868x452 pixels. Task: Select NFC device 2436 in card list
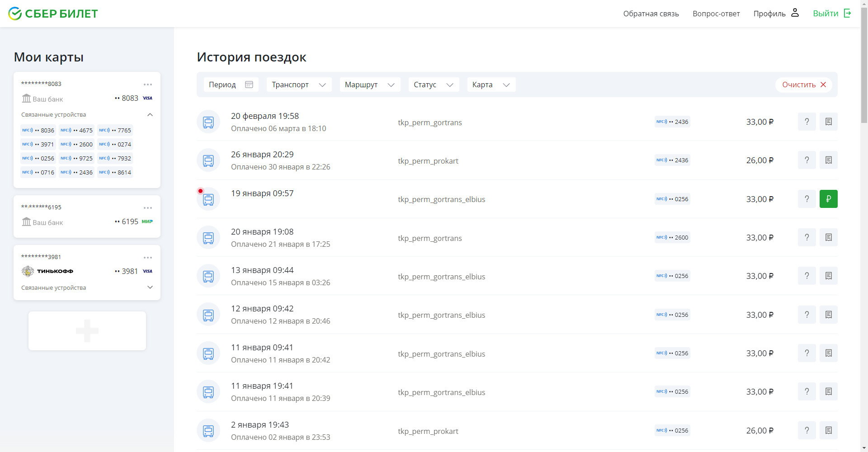tap(76, 172)
